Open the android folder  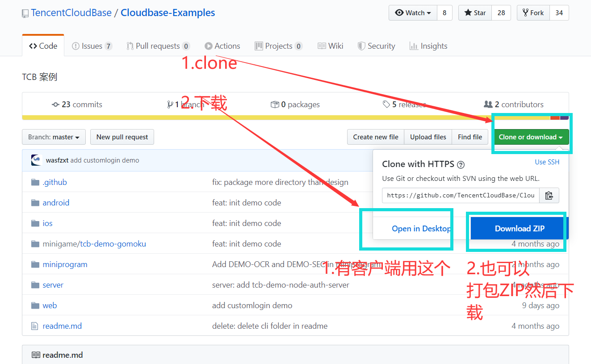pyautogui.click(x=56, y=202)
